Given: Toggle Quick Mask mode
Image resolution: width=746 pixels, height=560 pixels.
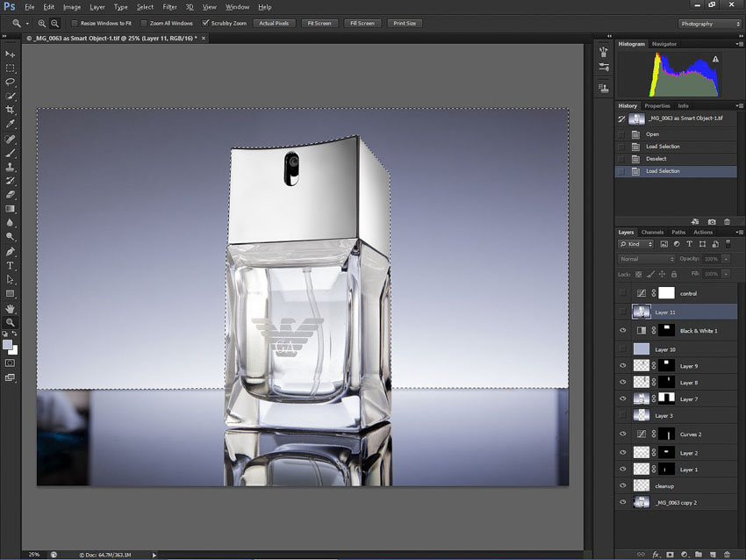Looking at the screenshot, I should tap(10, 363).
